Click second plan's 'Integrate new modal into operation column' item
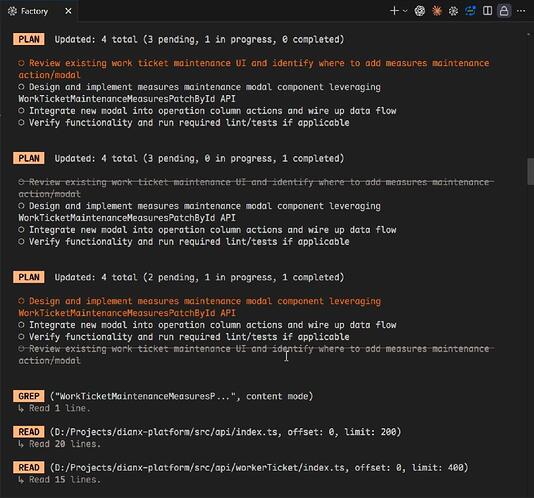This screenshot has width=534, height=498. click(x=207, y=230)
